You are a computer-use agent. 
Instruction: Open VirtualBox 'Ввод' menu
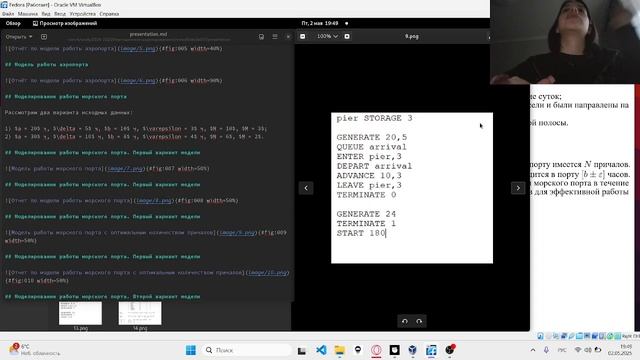[x=60, y=14]
